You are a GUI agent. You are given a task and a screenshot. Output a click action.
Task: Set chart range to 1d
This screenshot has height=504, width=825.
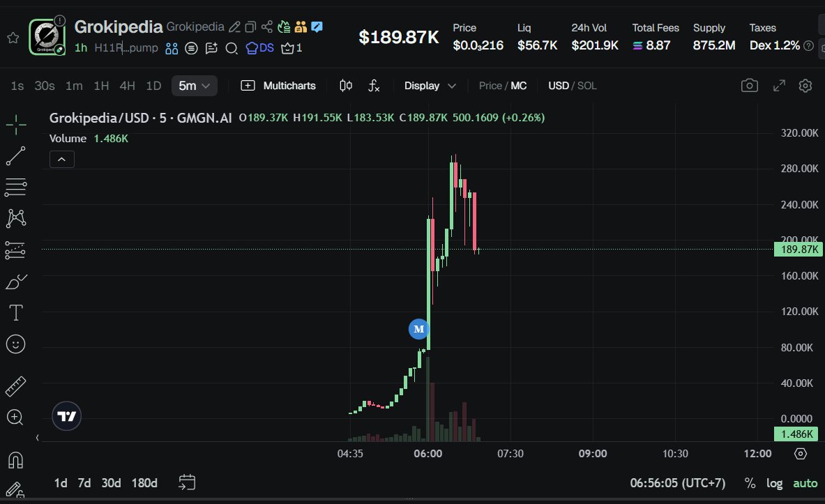61,483
